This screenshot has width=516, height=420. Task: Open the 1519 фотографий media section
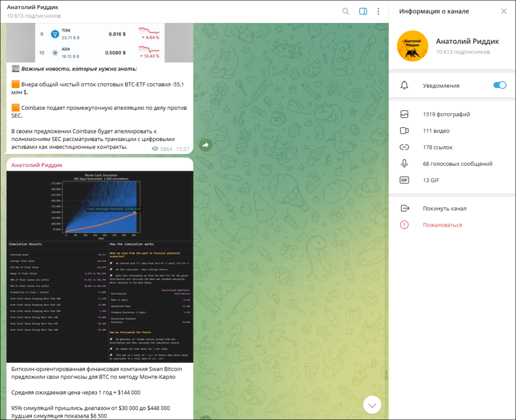446,114
